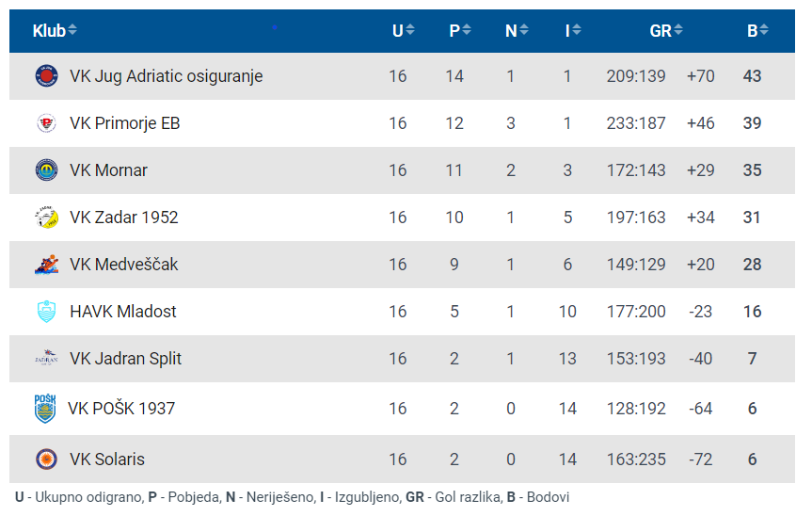Sort standings by N draws column
Viewport: 812px width, 516px height.
coord(516,31)
